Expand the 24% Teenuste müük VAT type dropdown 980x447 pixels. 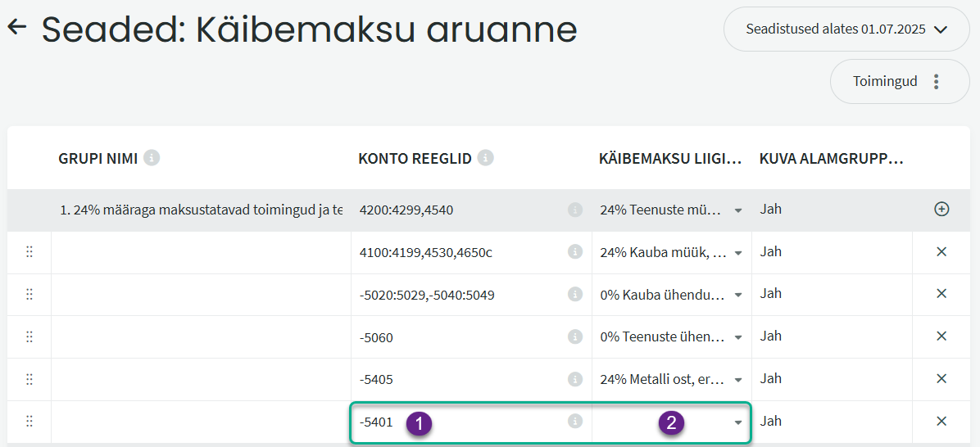[x=737, y=210]
